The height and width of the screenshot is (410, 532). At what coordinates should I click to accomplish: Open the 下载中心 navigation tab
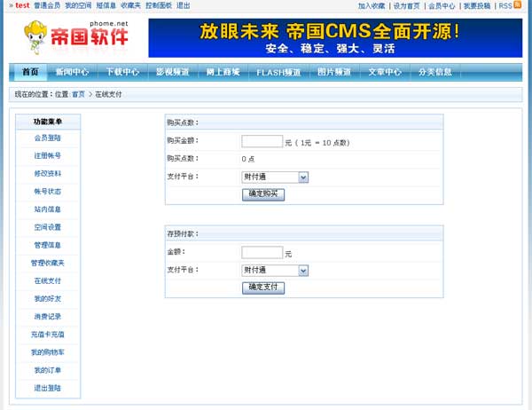122,72
